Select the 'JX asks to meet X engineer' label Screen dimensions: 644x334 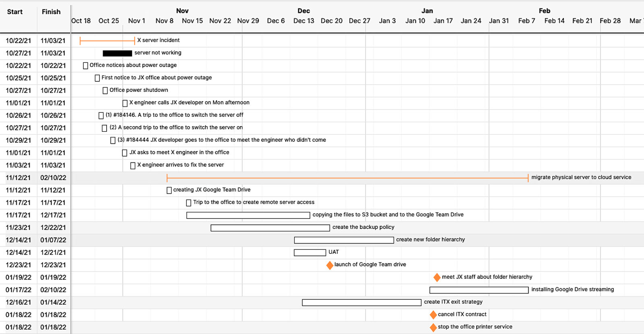coord(179,152)
